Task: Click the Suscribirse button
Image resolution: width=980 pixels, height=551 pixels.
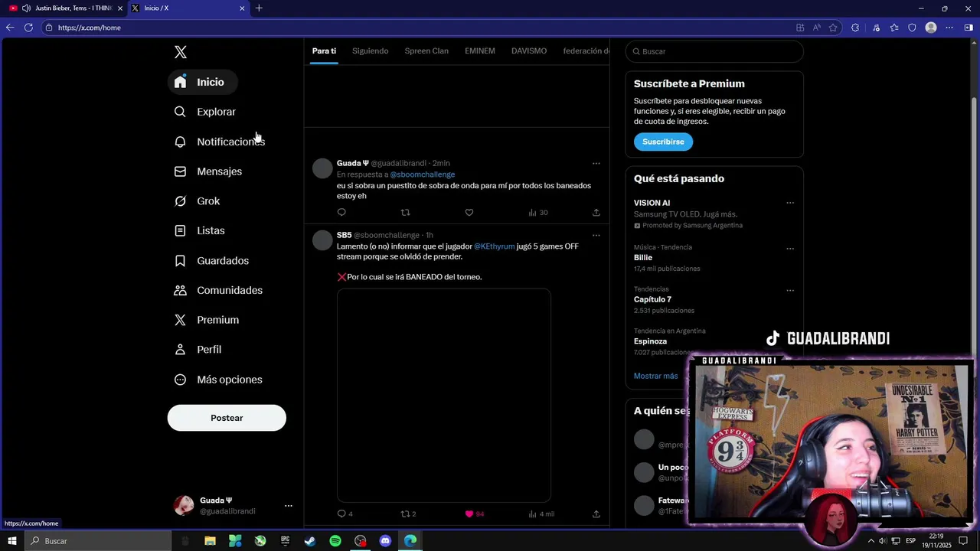Action: (x=663, y=142)
